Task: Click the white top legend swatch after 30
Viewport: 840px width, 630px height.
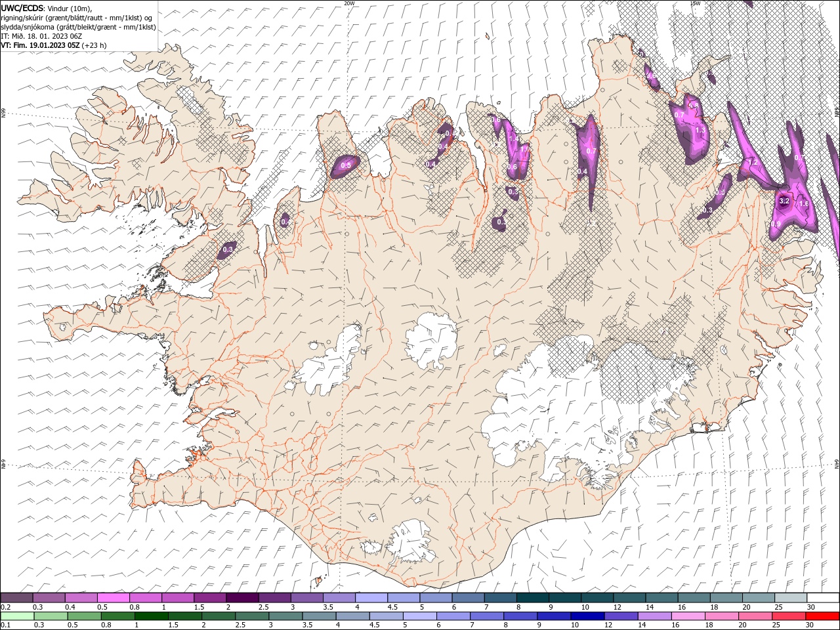Action: click(x=823, y=598)
